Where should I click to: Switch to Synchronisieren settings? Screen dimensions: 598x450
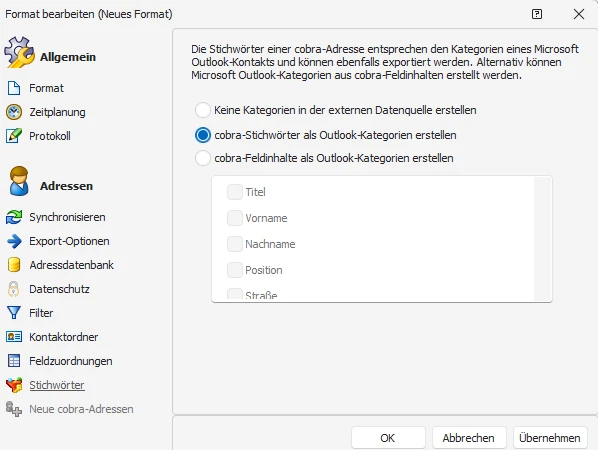(x=67, y=217)
